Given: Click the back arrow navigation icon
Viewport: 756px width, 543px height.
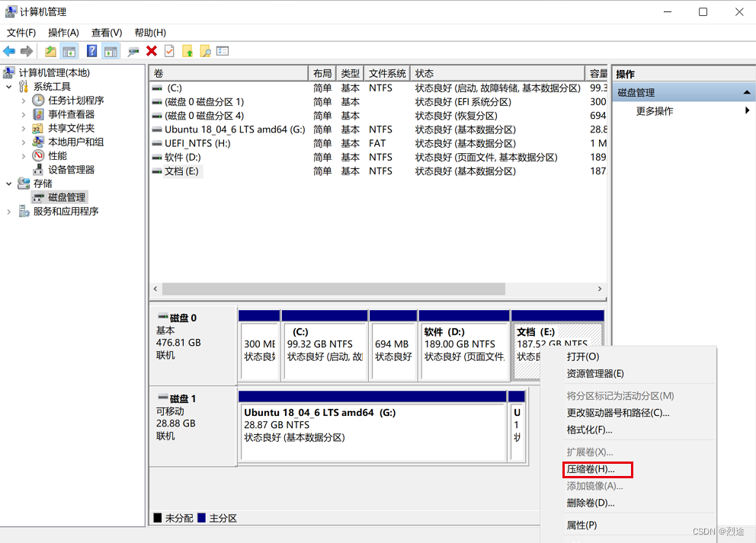Looking at the screenshot, I should (8, 50).
